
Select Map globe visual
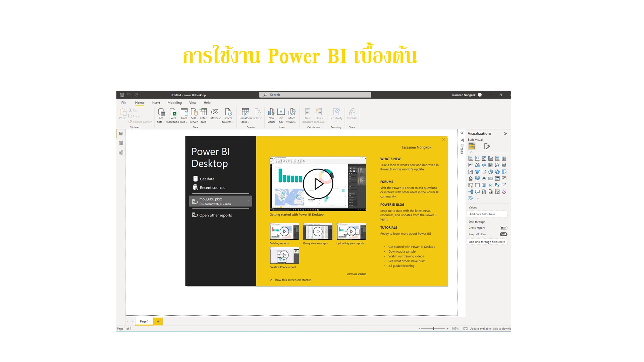coord(471,179)
